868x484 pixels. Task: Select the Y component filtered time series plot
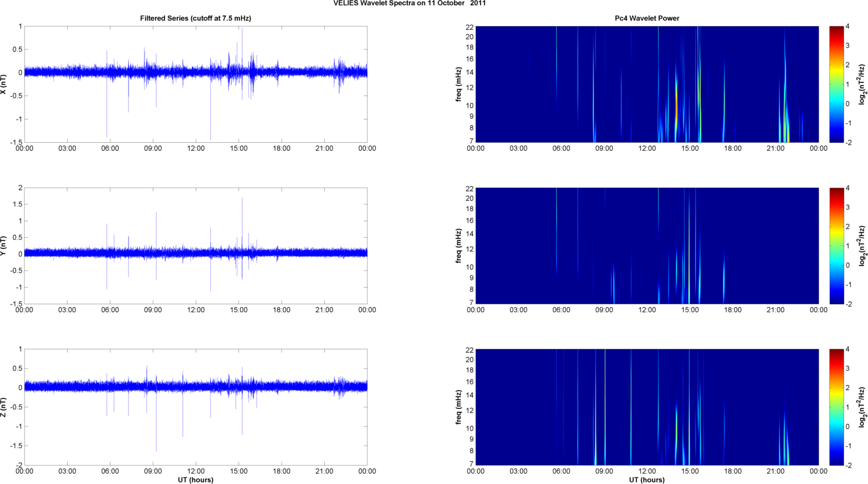pos(196,246)
